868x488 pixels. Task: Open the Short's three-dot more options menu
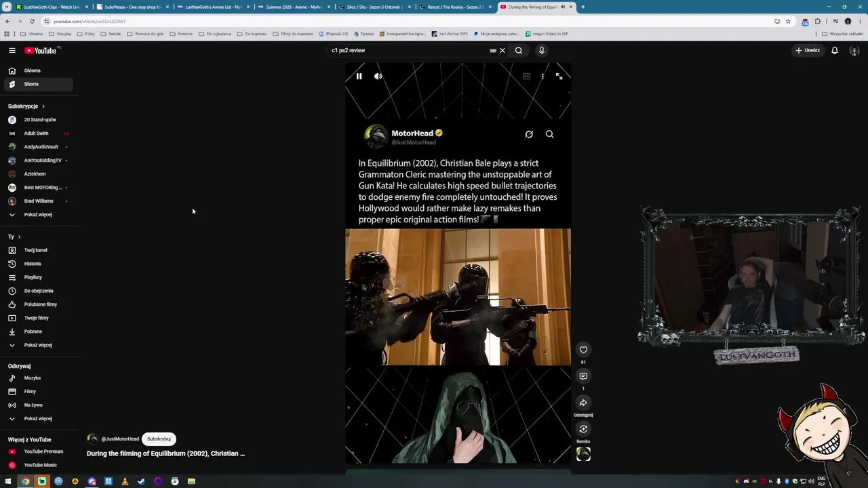tap(542, 77)
